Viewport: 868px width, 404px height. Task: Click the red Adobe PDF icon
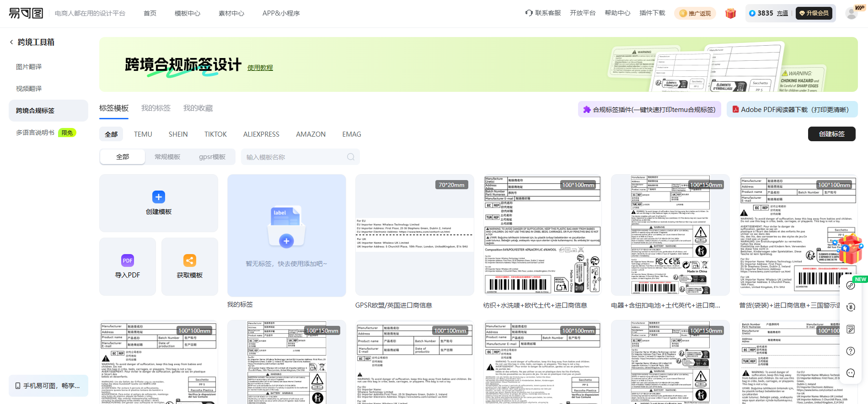(736, 110)
